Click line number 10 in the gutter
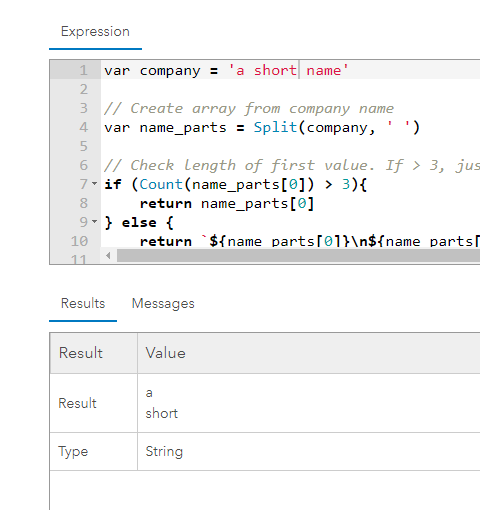Image resolution: width=480 pixels, height=510 pixels. tap(79, 241)
